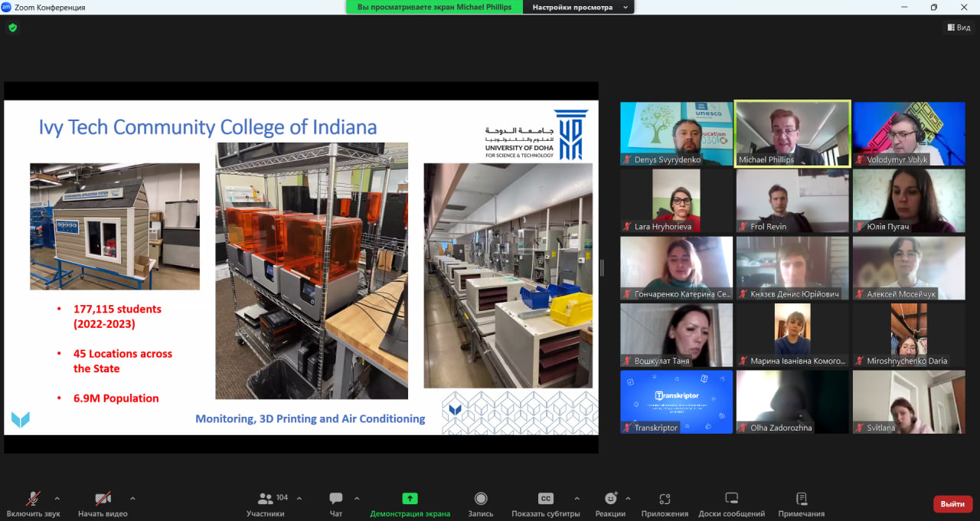Screen dimensions: 980x521
Task: Expand the captions options arrow
Action: (577, 498)
